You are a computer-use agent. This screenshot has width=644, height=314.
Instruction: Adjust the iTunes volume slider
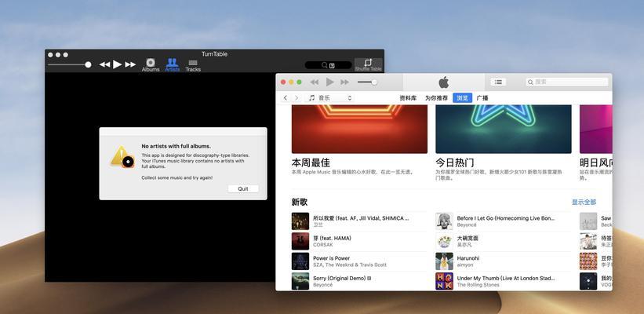pyautogui.click(x=367, y=82)
